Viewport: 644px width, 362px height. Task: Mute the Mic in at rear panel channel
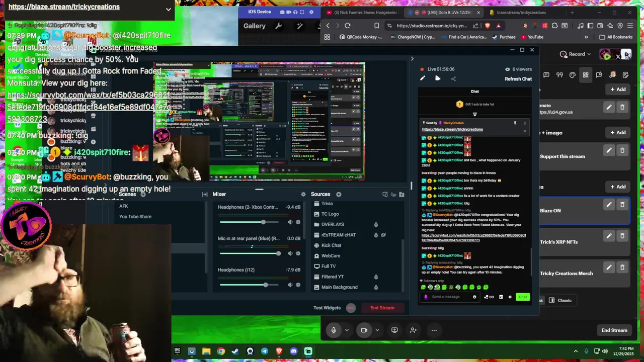click(290, 253)
